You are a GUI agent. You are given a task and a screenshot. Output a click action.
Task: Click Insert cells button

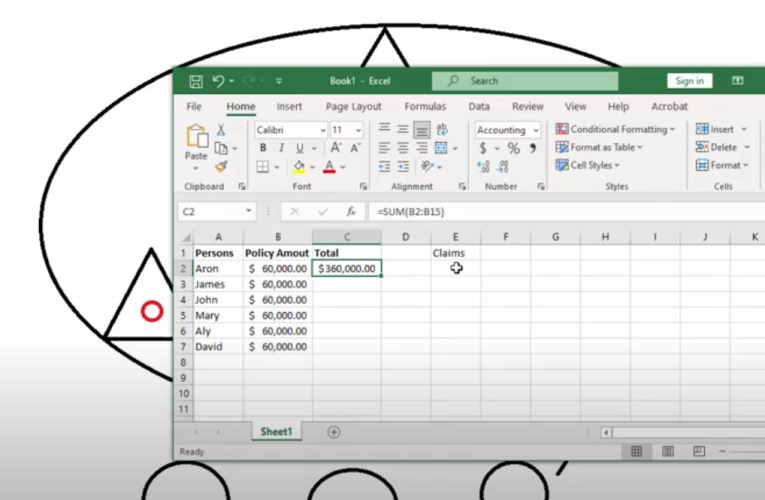715,129
